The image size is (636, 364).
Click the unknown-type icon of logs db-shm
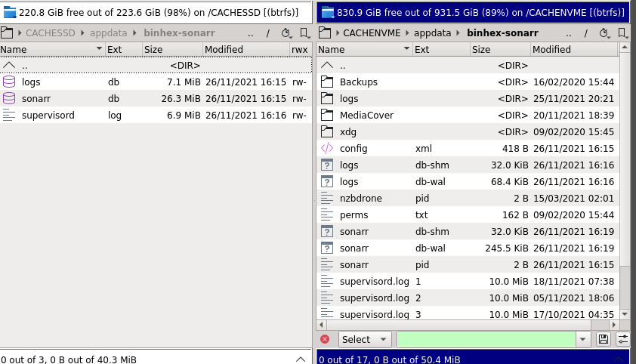click(x=327, y=165)
